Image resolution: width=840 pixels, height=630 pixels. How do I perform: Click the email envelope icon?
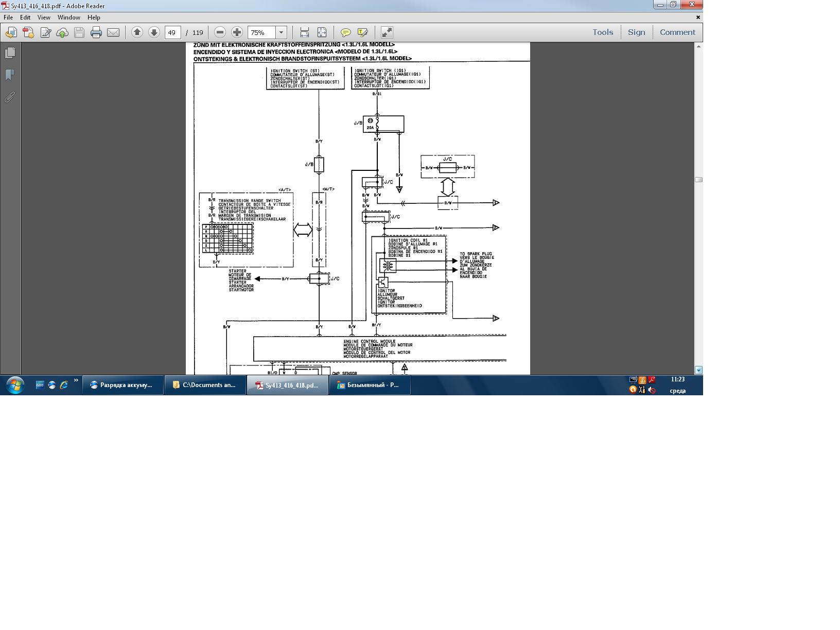(x=113, y=32)
